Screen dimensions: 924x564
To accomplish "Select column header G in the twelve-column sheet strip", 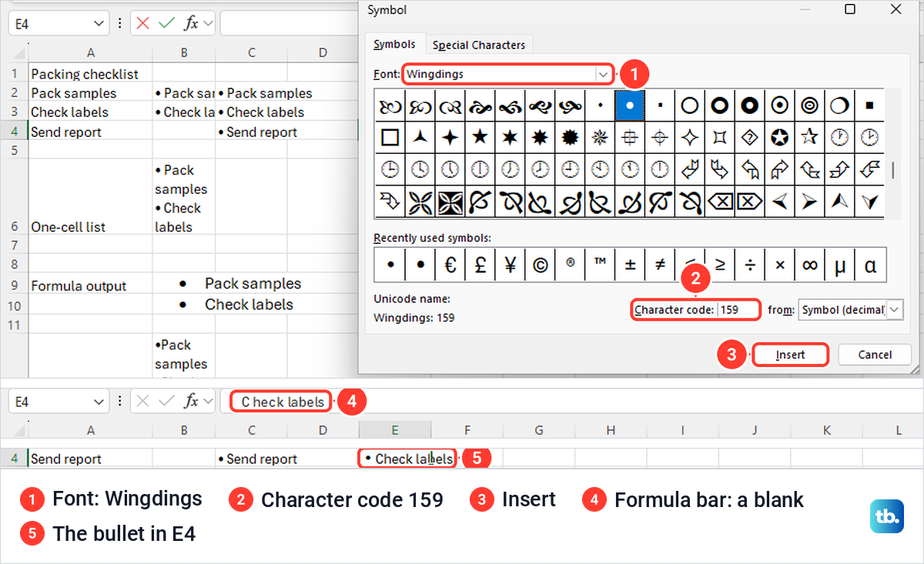I will click(x=538, y=429).
